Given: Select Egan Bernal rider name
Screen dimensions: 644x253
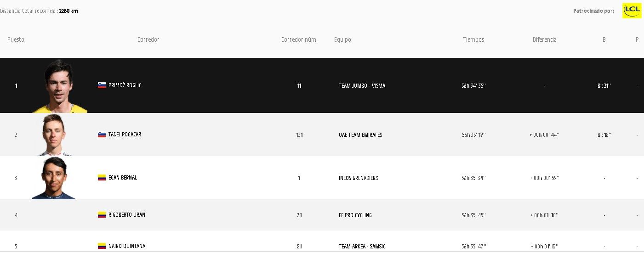Looking at the screenshot, I should tap(123, 178).
